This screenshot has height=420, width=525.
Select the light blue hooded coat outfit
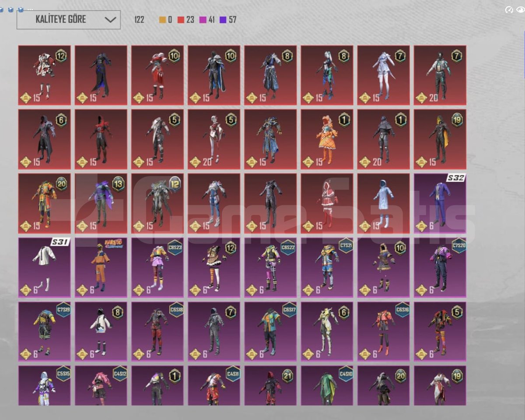click(384, 203)
